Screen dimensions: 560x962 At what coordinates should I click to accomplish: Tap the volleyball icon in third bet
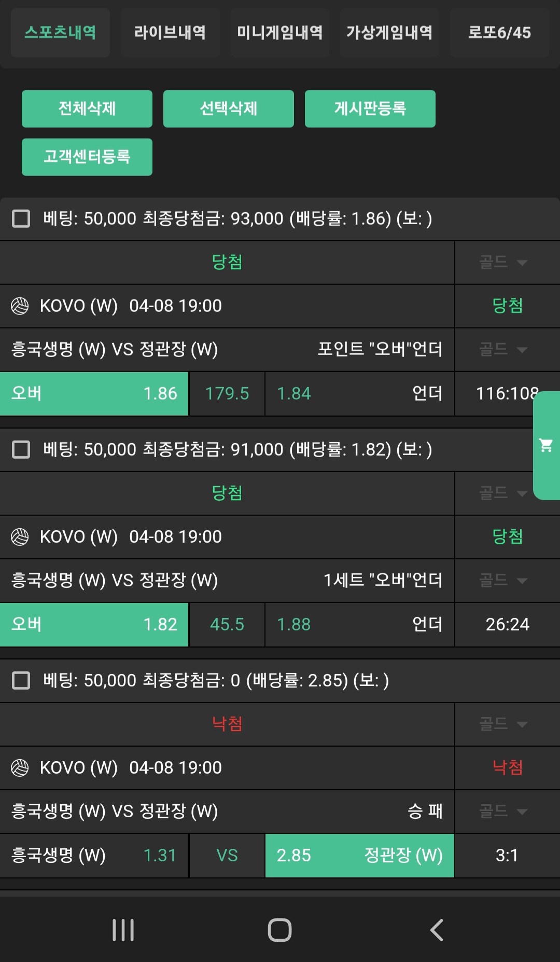pos(20,767)
